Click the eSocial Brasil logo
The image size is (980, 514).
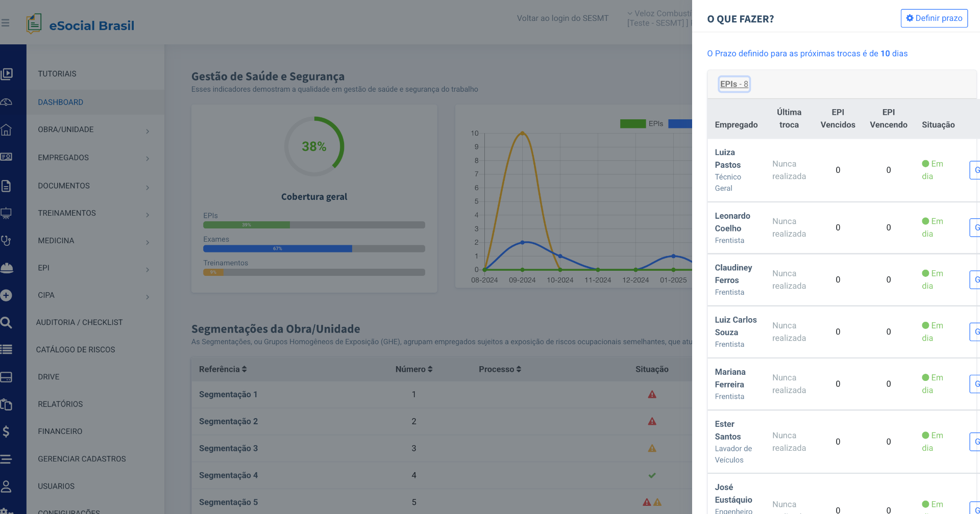tap(81, 24)
